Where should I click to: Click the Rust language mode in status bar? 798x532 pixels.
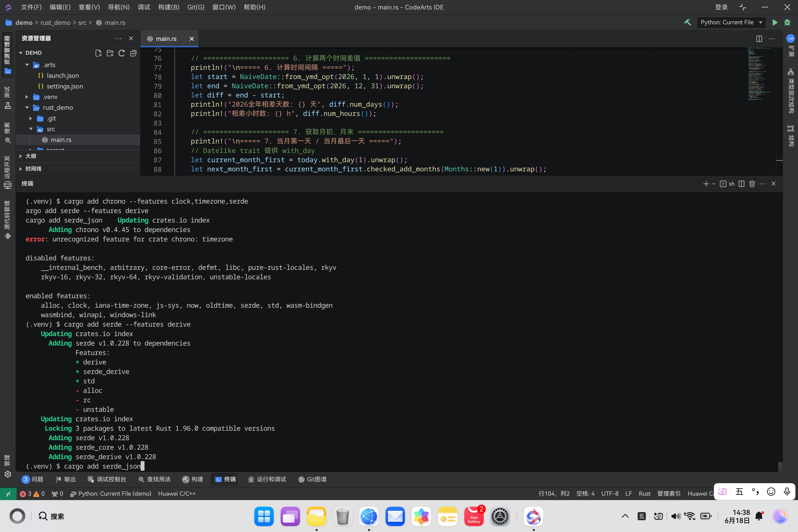645,494
